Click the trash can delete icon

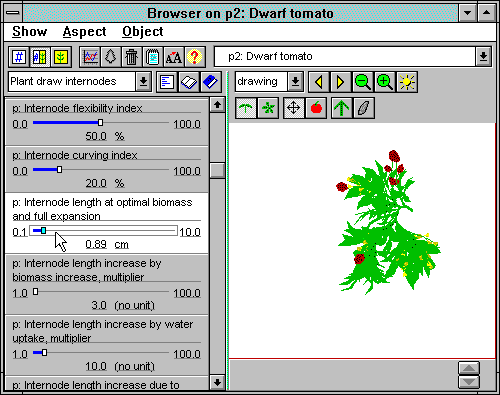point(131,57)
